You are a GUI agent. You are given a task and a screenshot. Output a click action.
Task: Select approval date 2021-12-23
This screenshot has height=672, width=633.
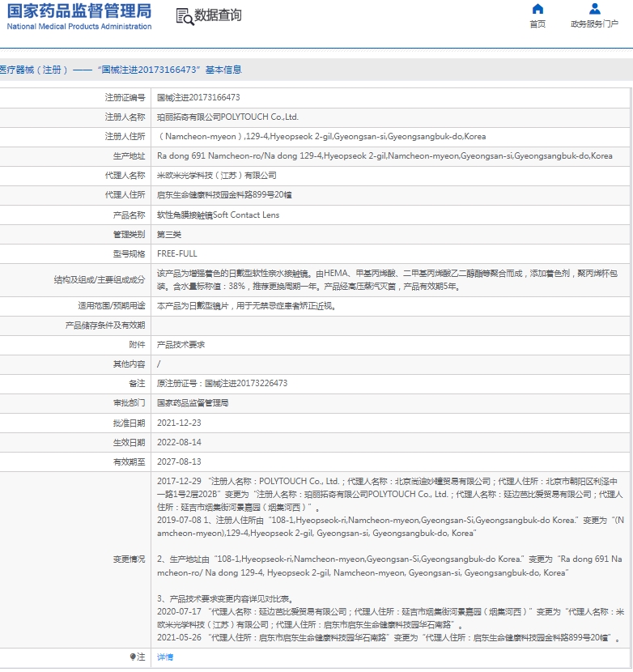pyautogui.click(x=179, y=423)
